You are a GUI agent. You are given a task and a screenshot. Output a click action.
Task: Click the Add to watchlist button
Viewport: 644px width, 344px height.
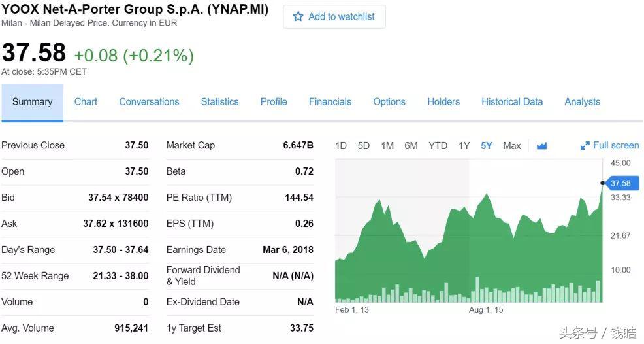click(334, 17)
